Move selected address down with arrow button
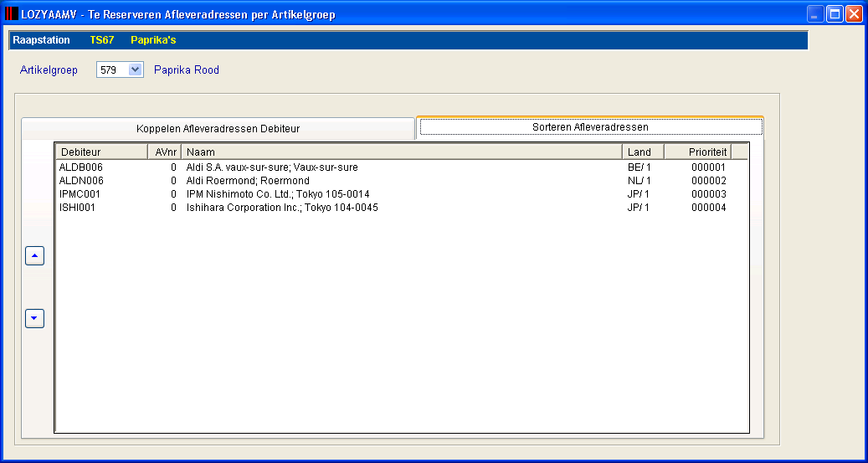This screenshot has height=463, width=868. pyautogui.click(x=34, y=318)
